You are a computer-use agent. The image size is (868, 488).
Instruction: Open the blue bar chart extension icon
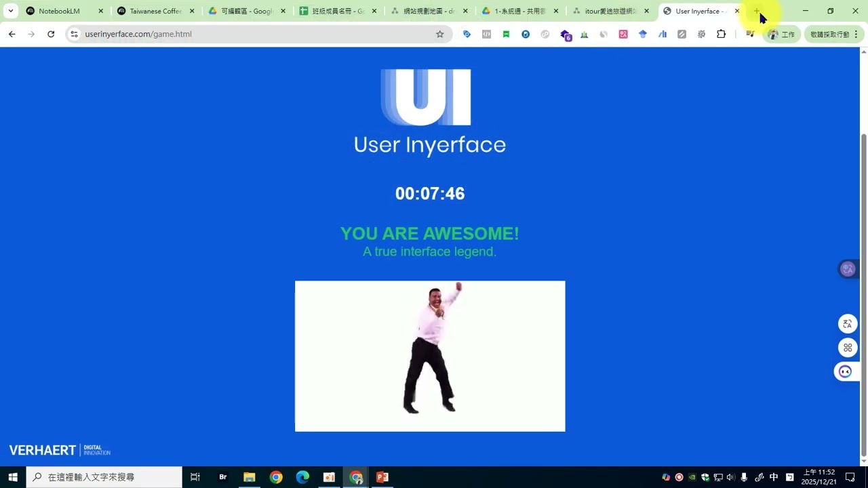pos(663,34)
